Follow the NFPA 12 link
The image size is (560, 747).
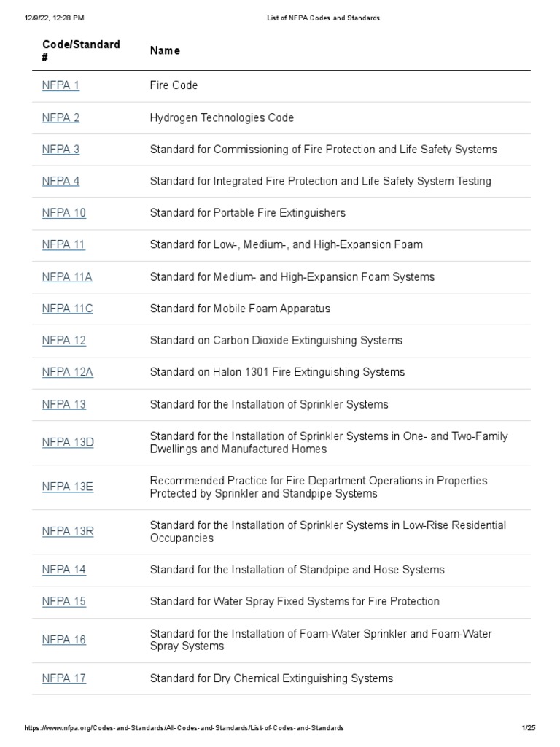click(63, 341)
